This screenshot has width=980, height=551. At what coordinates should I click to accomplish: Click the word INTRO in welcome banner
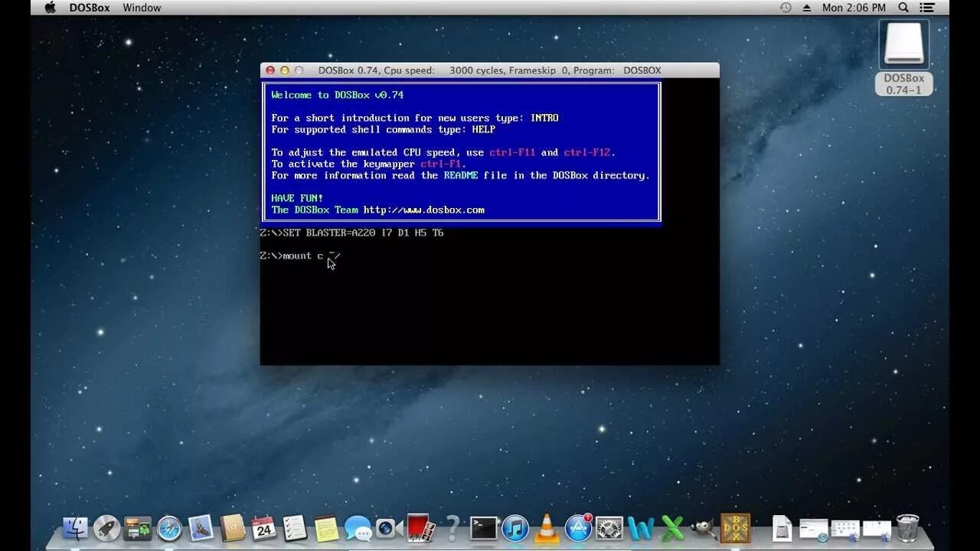[544, 118]
